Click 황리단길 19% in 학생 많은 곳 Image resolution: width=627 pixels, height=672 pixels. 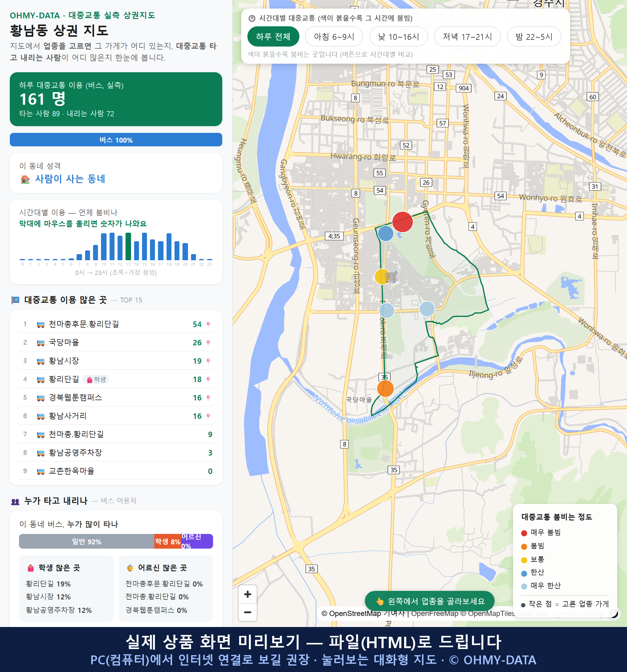pyautogui.click(x=48, y=584)
